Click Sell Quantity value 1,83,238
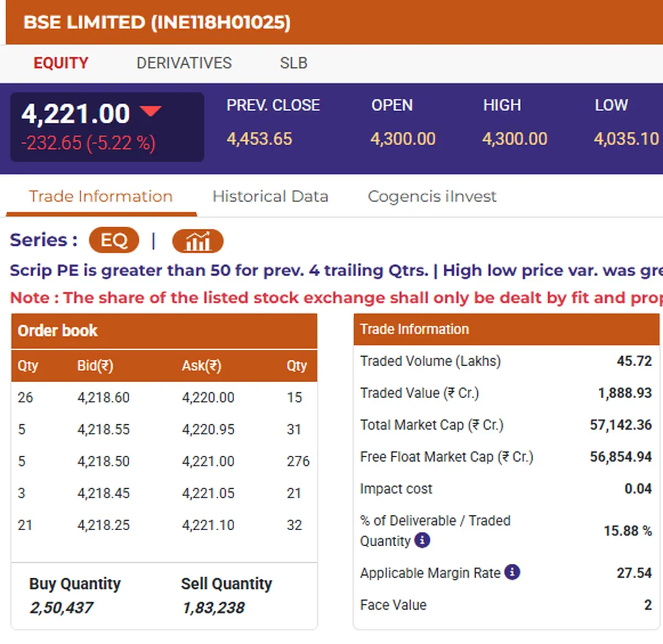The height and width of the screenshot is (644, 663). coord(213,608)
